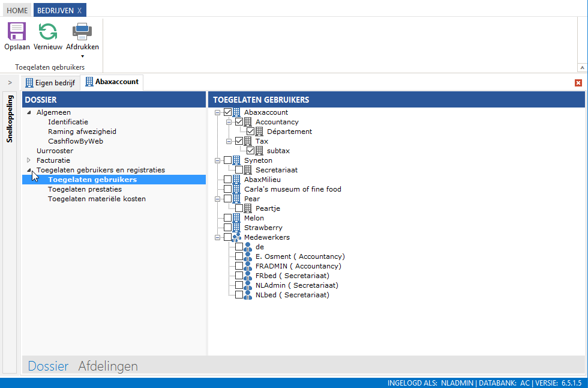Click the Eigen bedrijf tab icon
Image resolution: width=588 pixels, height=388 pixels.
[30, 82]
